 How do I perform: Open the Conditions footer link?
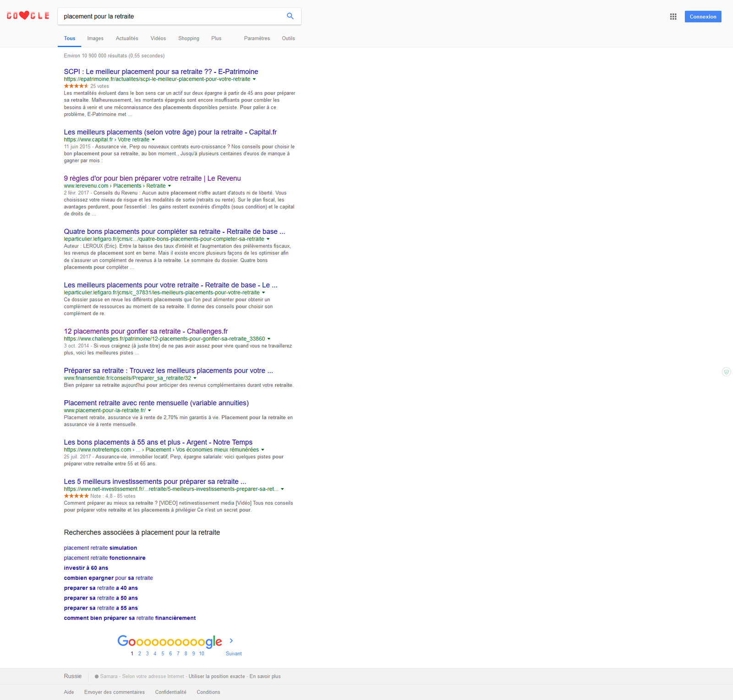[x=208, y=692]
